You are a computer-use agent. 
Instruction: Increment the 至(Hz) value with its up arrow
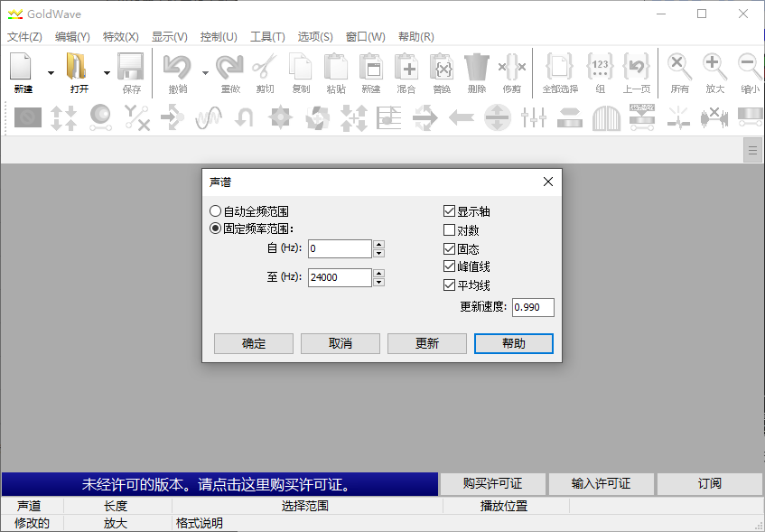point(378,273)
